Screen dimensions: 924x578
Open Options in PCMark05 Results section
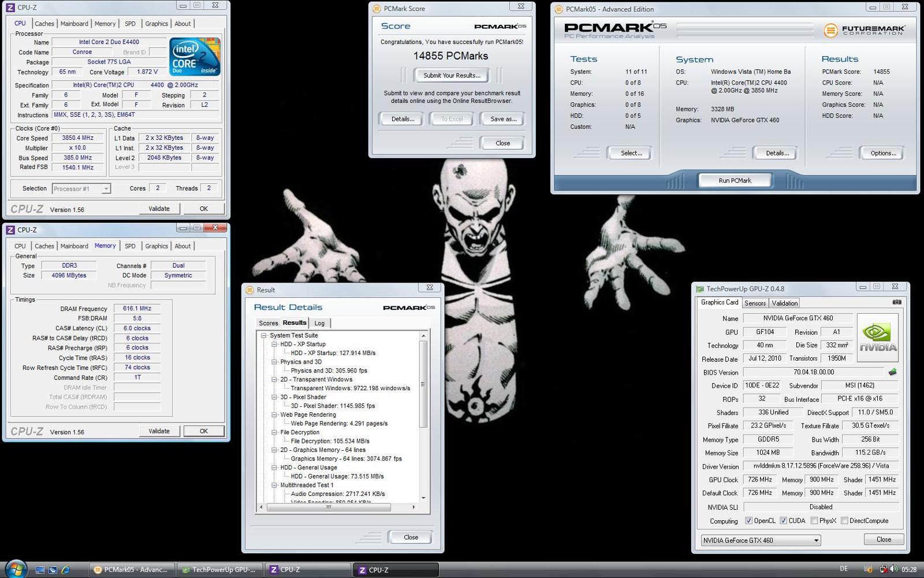883,153
